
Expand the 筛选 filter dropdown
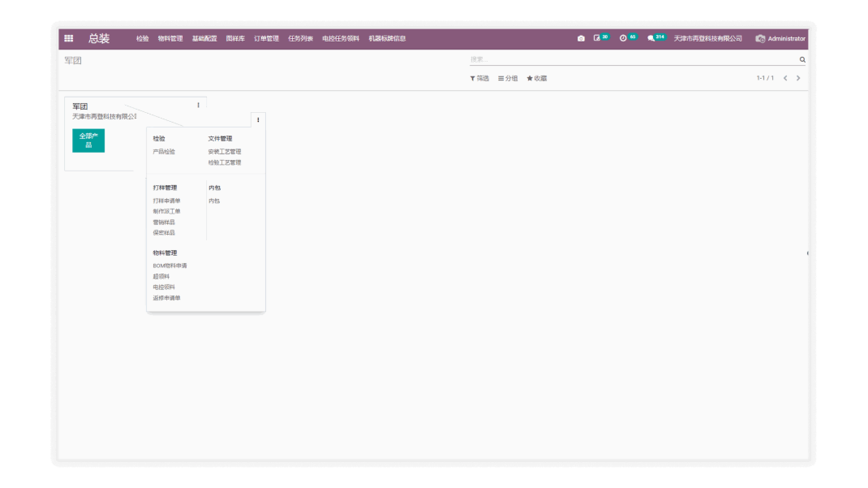[x=479, y=79]
